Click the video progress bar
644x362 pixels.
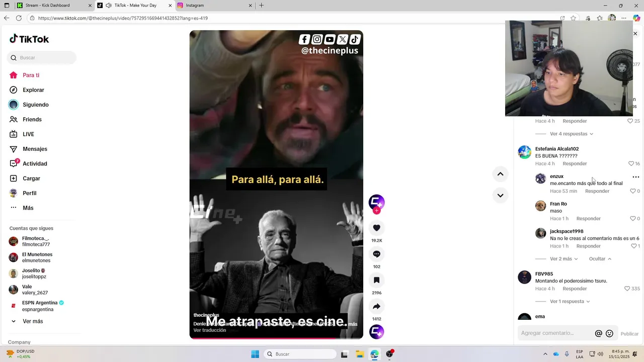[x=276, y=338]
